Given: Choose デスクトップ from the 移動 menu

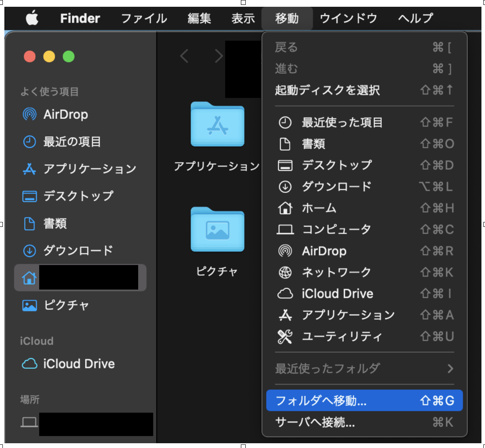Looking at the screenshot, I should pos(365,165).
